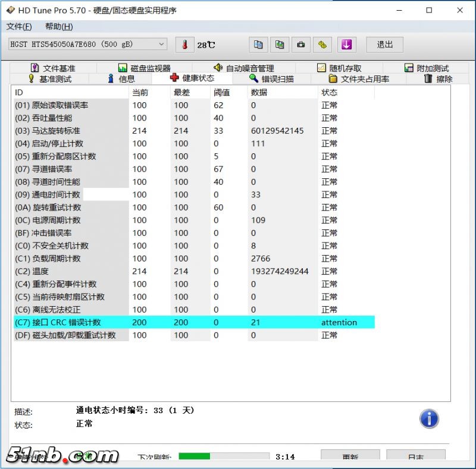Click the purple download arrow icon
The image size is (476, 469).
346,45
